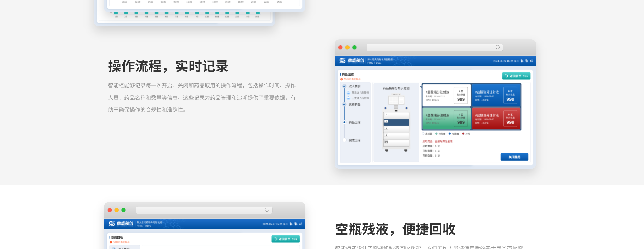Click the checked 选择药品 step indicator
This screenshot has height=249, width=644.
[344, 105]
